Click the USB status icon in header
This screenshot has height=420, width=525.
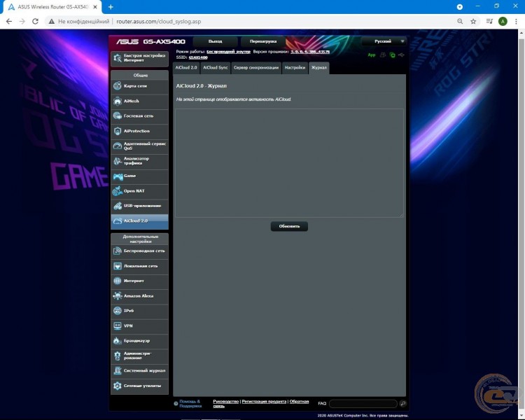click(402, 55)
